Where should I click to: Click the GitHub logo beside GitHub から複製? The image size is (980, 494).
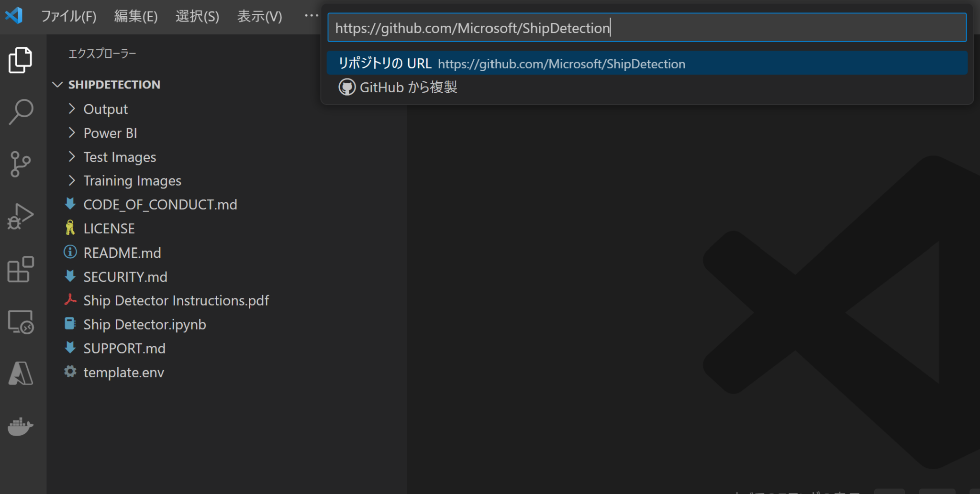pos(346,87)
